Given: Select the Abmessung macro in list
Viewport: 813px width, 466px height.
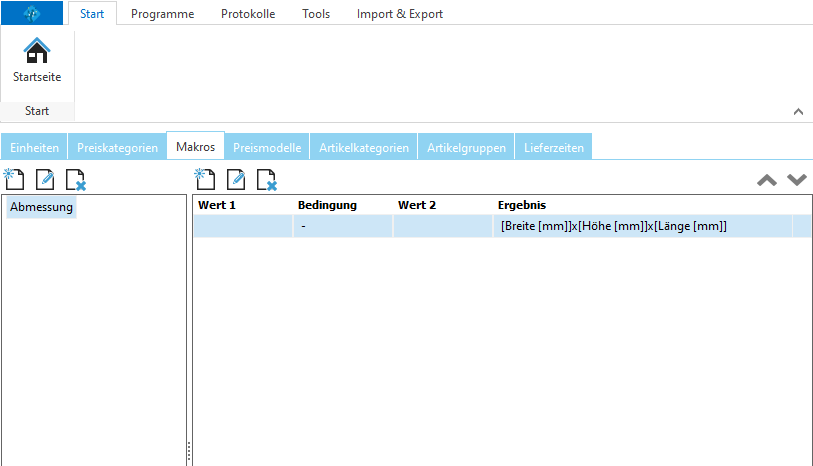Looking at the screenshot, I should click(x=41, y=208).
